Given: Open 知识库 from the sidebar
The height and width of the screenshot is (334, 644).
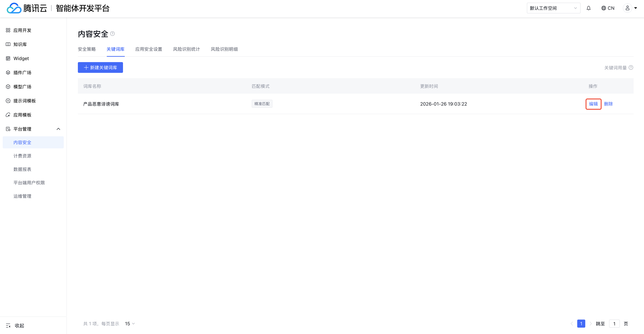Looking at the screenshot, I should 20,44.
